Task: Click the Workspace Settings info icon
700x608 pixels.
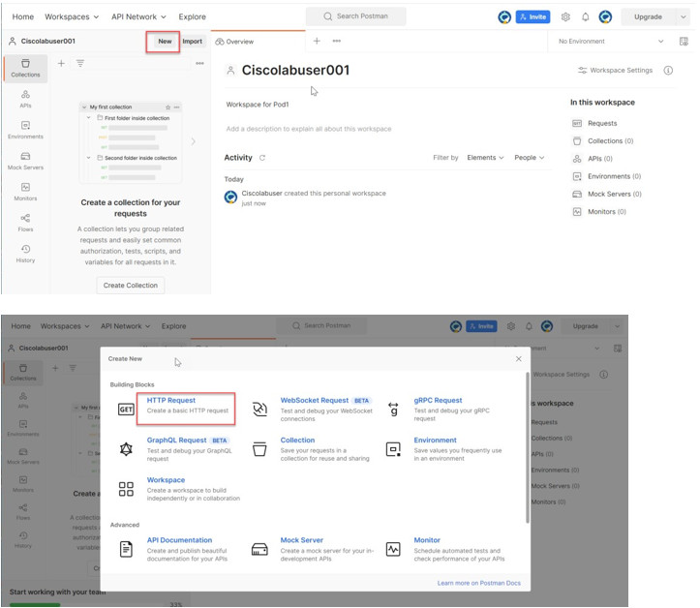Action: click(668, 70)
